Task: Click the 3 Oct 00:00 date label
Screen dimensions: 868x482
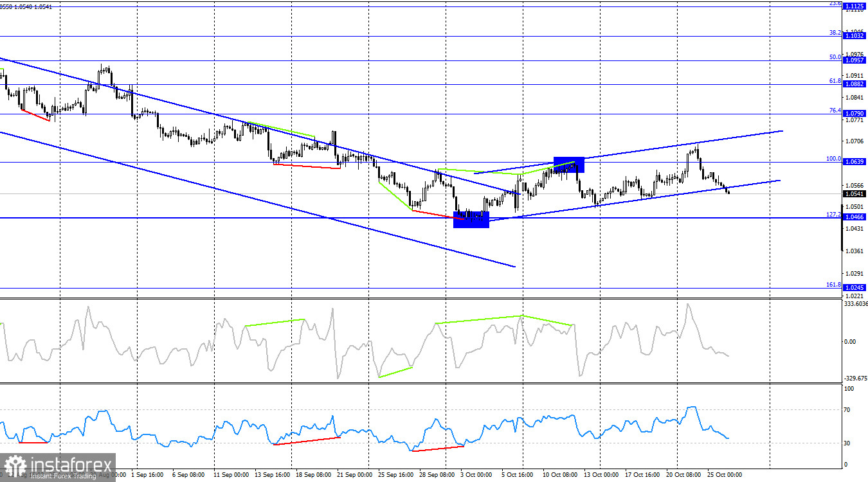Action: pos(476,475)
